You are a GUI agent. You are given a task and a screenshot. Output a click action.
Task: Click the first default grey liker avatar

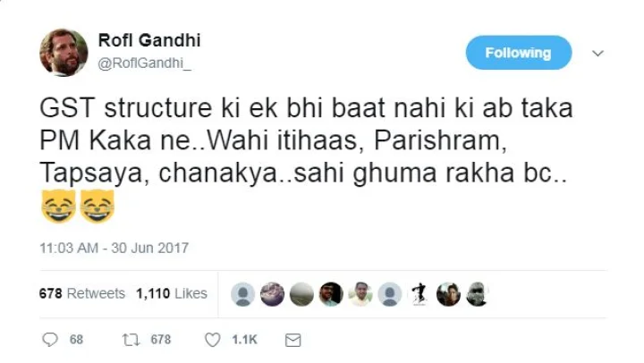(243, 294)
